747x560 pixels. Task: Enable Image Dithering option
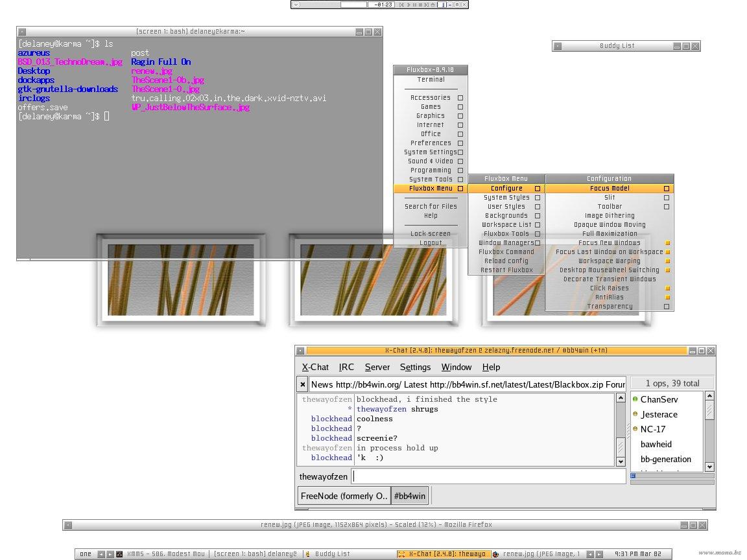[610, 216]
